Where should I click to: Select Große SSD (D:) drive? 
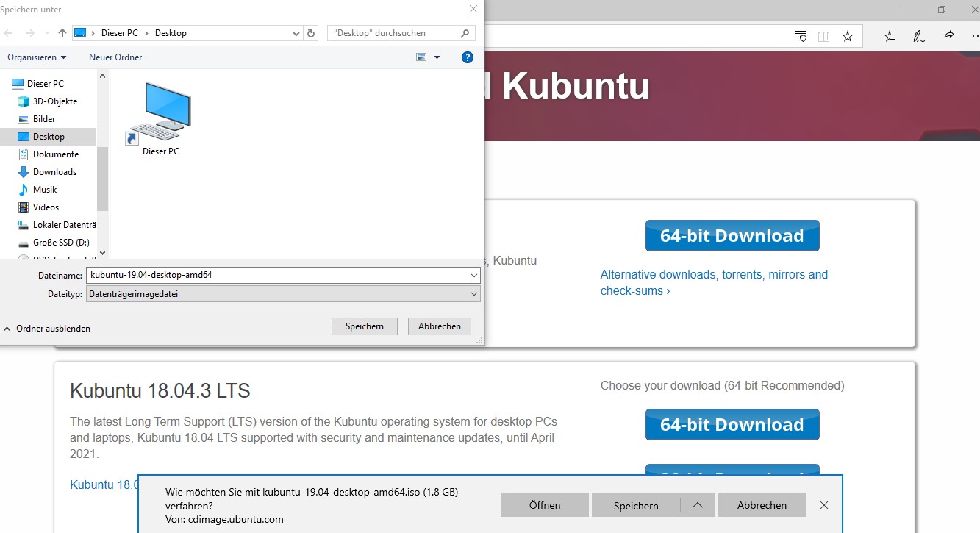(x=61, y=243)
